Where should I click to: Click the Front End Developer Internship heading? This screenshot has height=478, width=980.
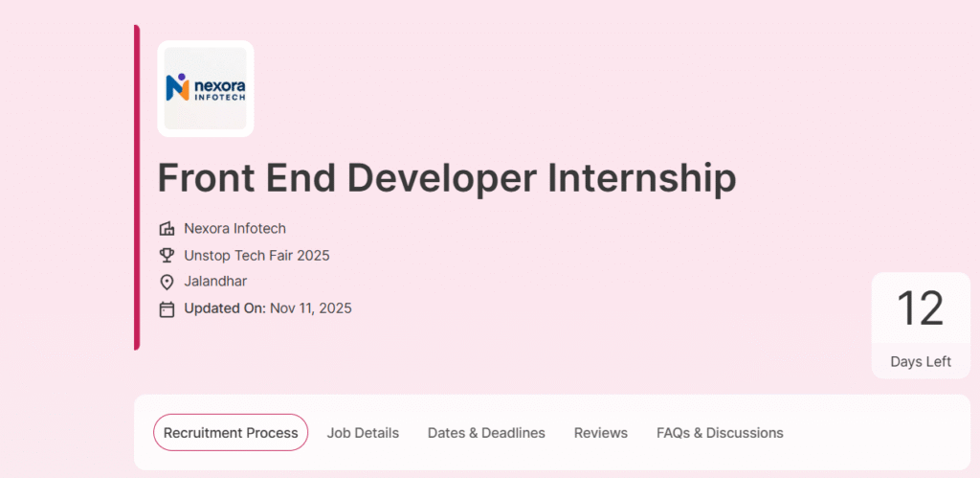[x=447, y=179]
